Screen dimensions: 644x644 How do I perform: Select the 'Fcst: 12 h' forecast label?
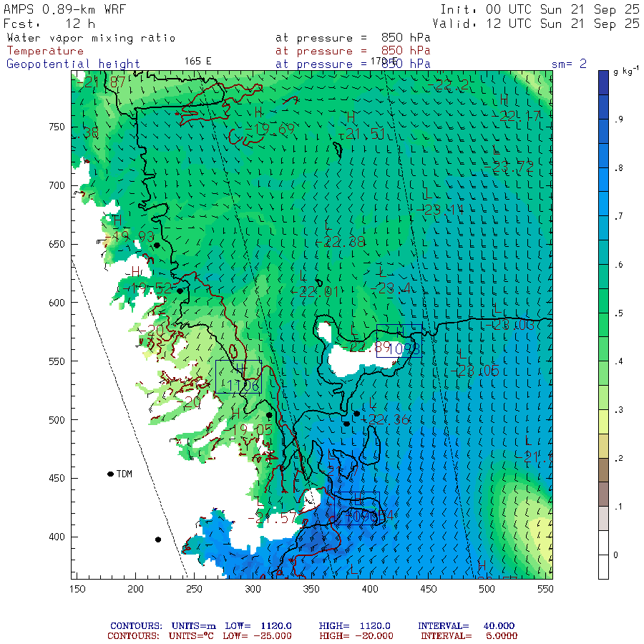(x=49, y=24)
